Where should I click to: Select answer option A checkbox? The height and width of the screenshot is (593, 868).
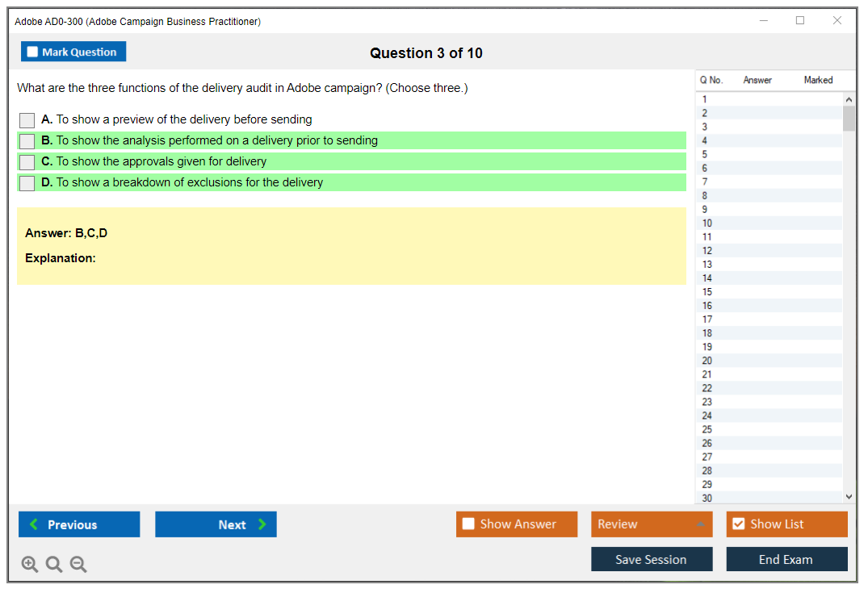point(27,120)
